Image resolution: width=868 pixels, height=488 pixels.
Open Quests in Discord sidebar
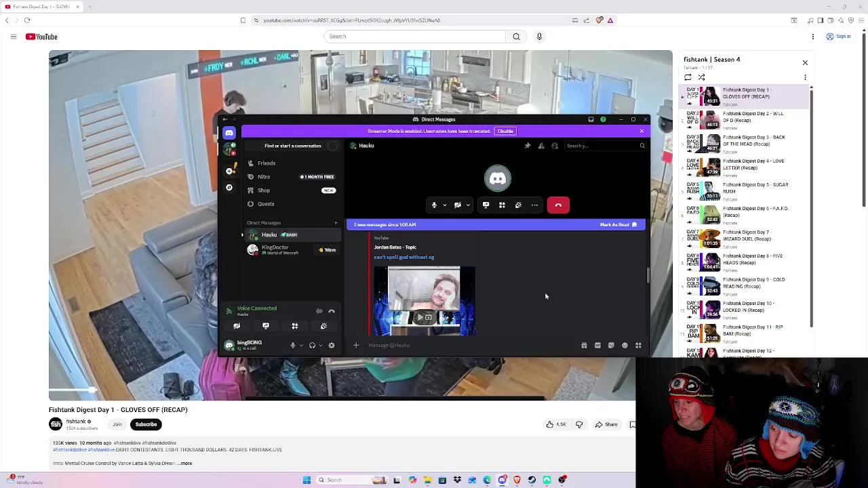(266, 204)
